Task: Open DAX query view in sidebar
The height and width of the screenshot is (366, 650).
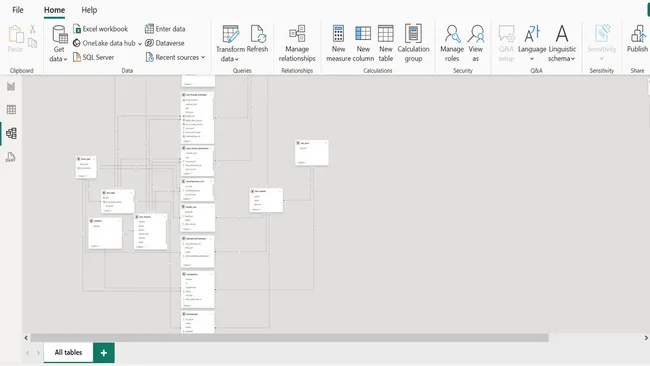Action: [x=11, y=157]
